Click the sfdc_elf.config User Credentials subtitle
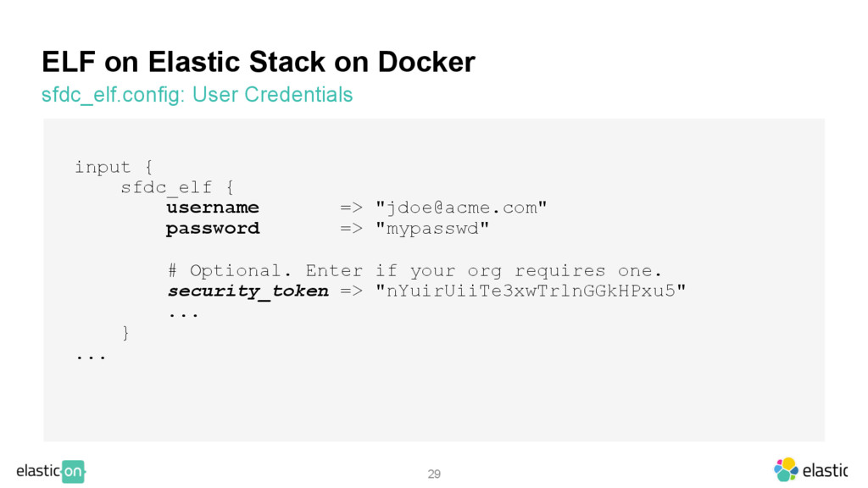 (x=197, y=95)
